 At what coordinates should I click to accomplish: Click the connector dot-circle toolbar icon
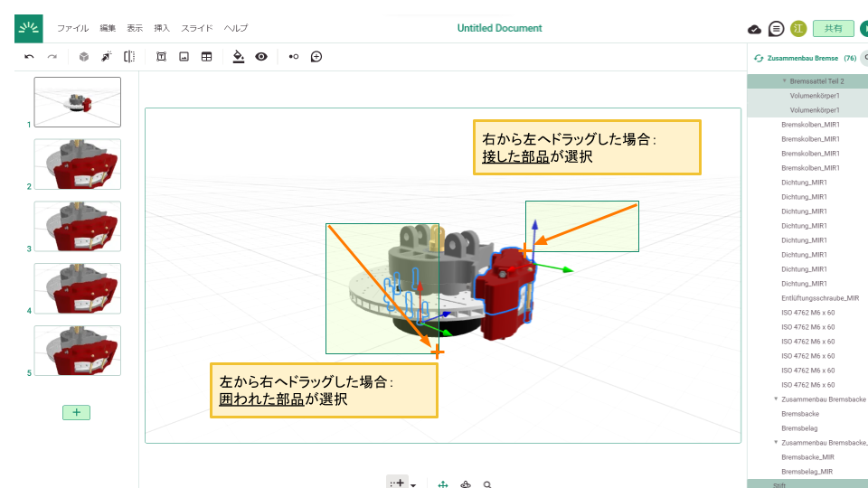[x=293, y=56]
